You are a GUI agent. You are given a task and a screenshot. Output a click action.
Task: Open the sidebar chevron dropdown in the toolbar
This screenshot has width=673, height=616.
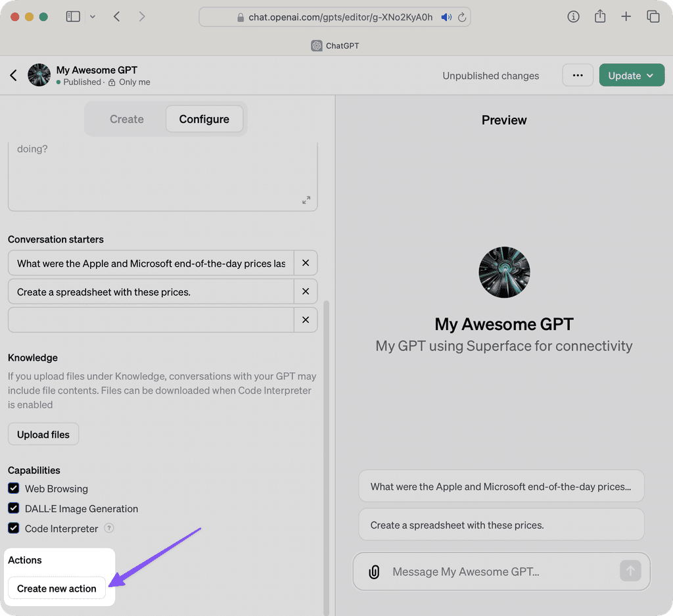coord(93,16)
